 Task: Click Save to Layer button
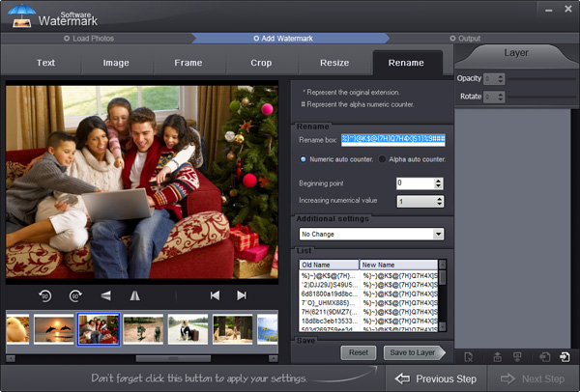click(x=414, y=353)
